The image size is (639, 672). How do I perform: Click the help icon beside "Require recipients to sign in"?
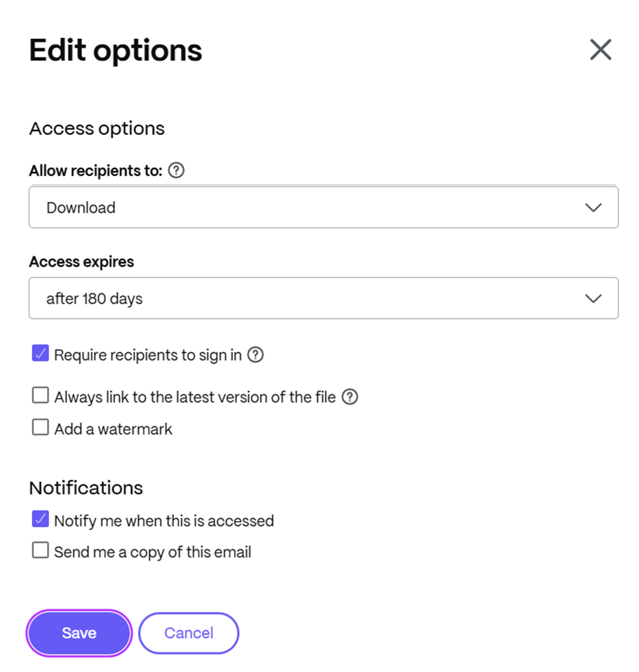(255, 355)
